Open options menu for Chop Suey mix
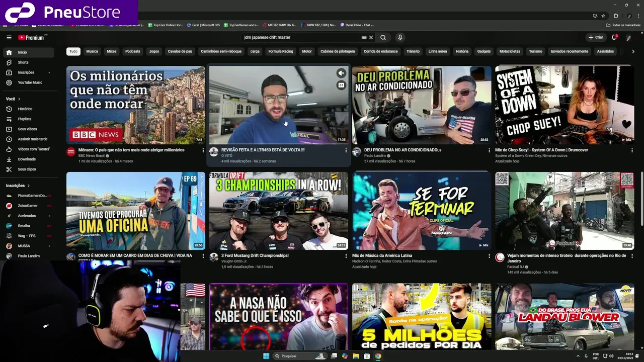The height and width of the screenshot is (362, 644). click(x=632, y=150)
